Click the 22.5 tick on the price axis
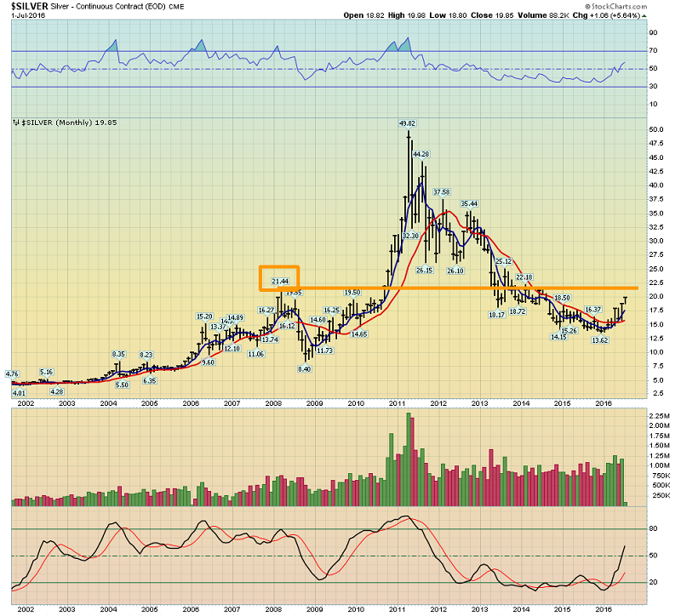Viewport: 681px width, 616px height. (x=656, y=282)
